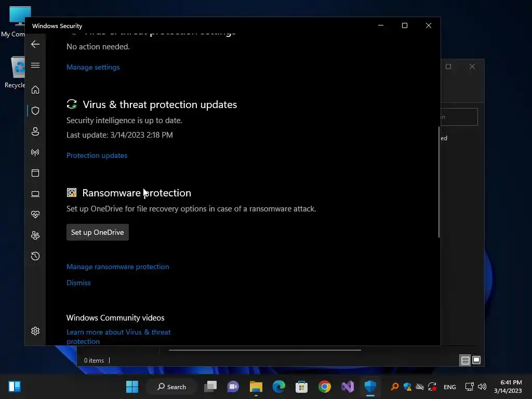This screenshot has height=399, width=532.
Task: Click the OneDrive cloud tray icon
Action: pos(420,387)
